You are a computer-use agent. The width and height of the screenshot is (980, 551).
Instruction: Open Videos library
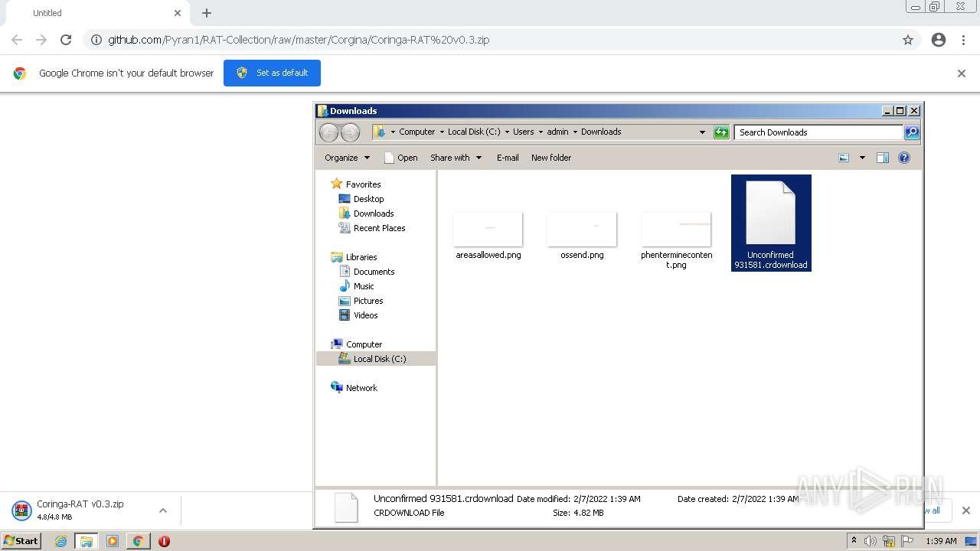(358, 315)
